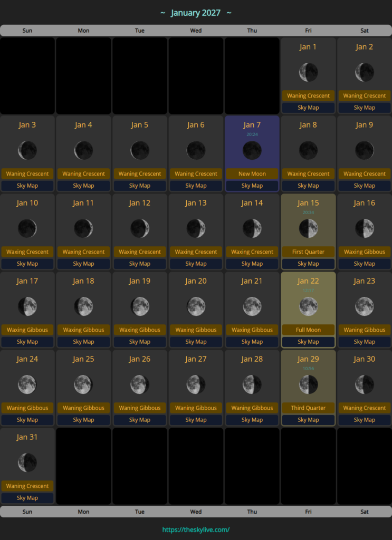Screen dimensions: 392x540
Task: Open Sky Map for Jan 29 Third Quarter
Action: pos(308,420)
